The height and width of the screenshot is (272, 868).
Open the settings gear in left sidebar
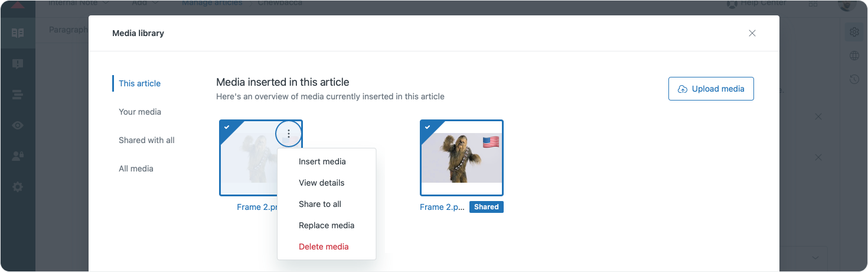(18, 187)
